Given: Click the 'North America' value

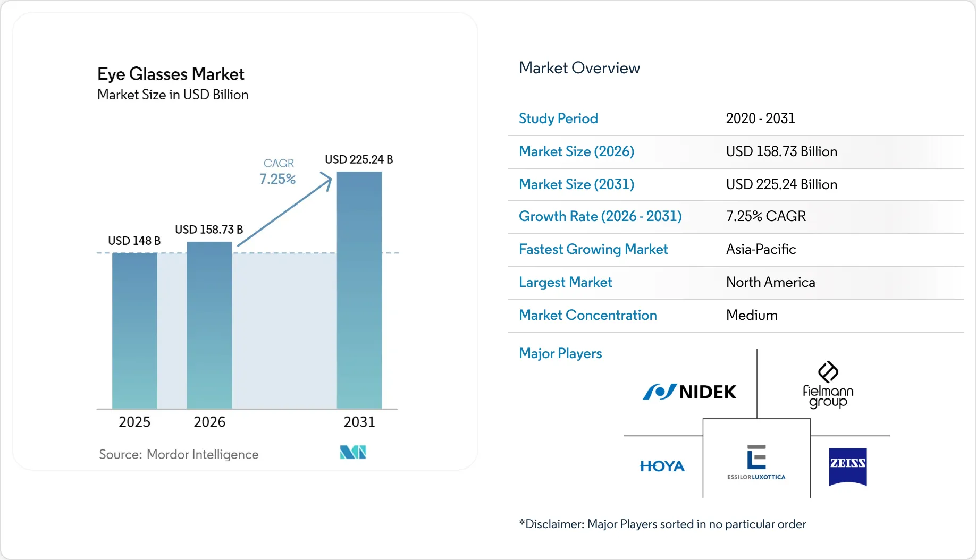Looking at the screenshot, I should pos(771,282).
